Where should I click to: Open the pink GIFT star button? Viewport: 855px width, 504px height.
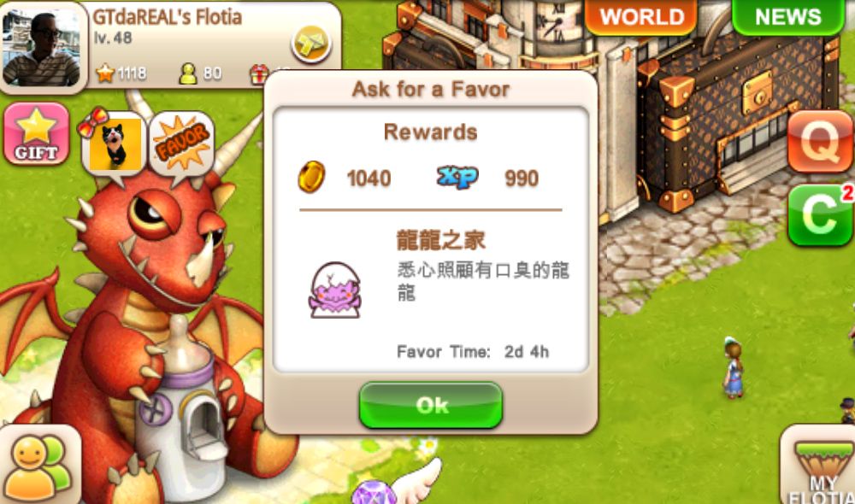tap(37, 133)
